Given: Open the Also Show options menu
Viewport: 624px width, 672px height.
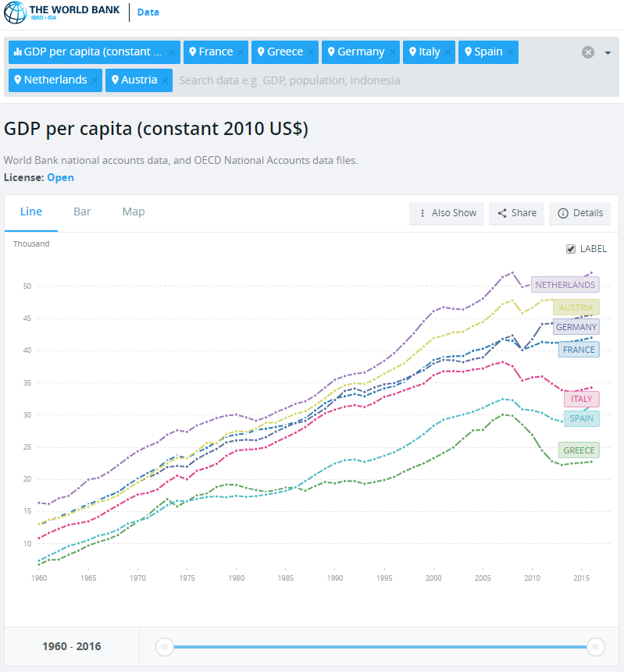Looking at the screenshot, I should [447, 213].
